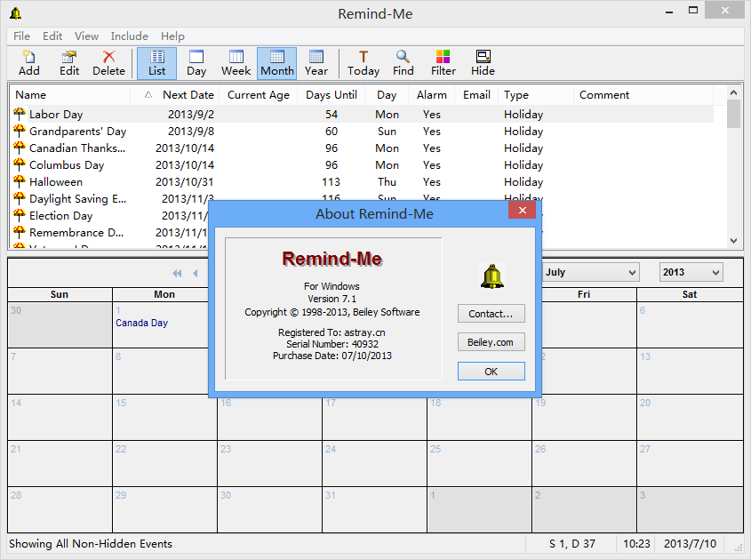Switch to Year view

click(316, 63)
